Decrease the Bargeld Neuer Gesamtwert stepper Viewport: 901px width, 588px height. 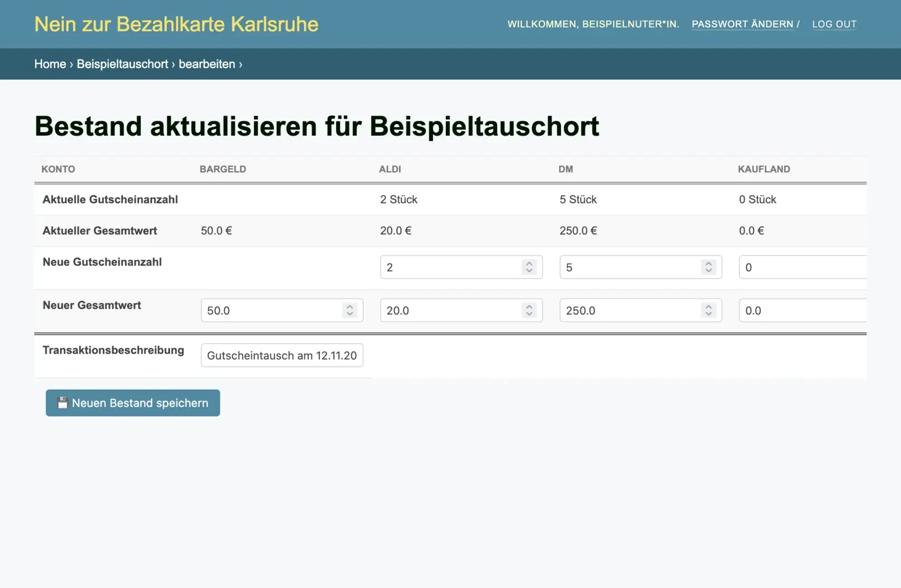pos(350,314)
